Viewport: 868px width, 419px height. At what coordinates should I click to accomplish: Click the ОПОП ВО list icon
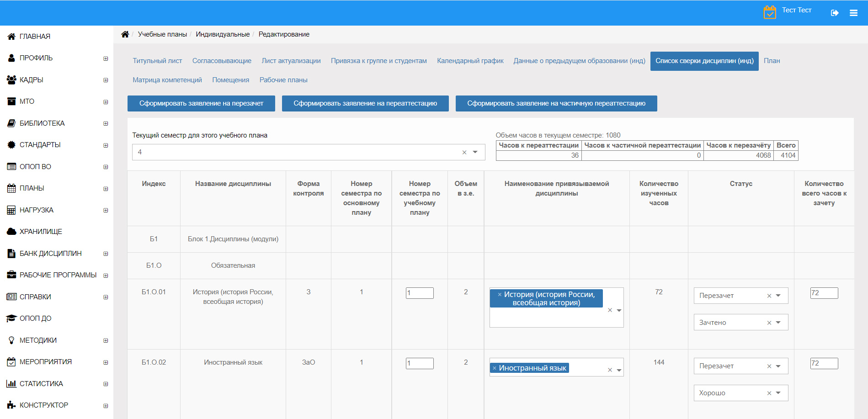coord(11,167)
